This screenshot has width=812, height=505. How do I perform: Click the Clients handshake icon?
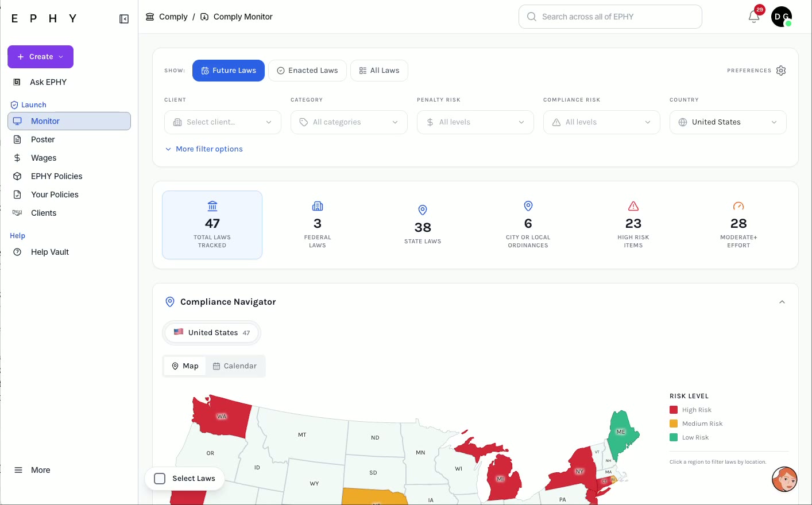(x=17, y=213)
